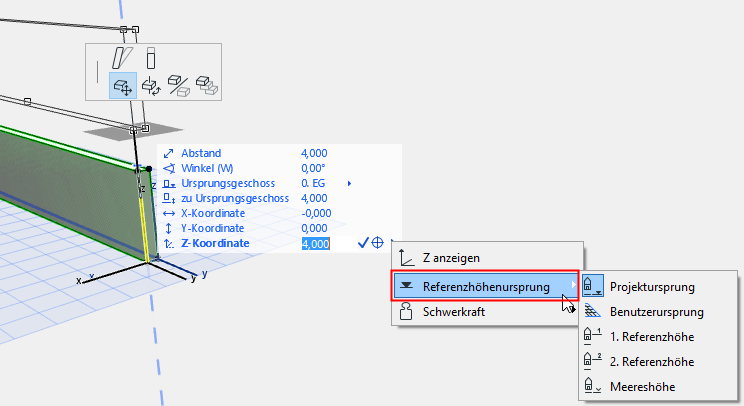Click the Z-Koordinate value field
The image size is (744, 406).
coord(316,243)
